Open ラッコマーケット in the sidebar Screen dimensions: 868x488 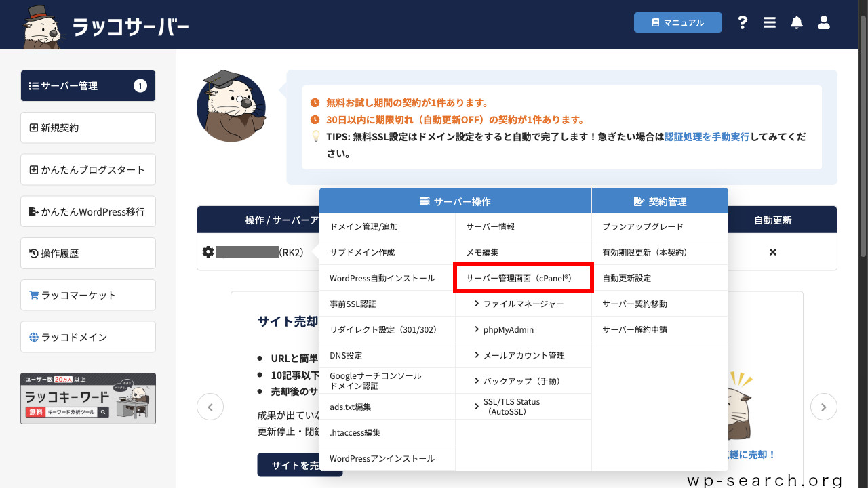[88, 295]
